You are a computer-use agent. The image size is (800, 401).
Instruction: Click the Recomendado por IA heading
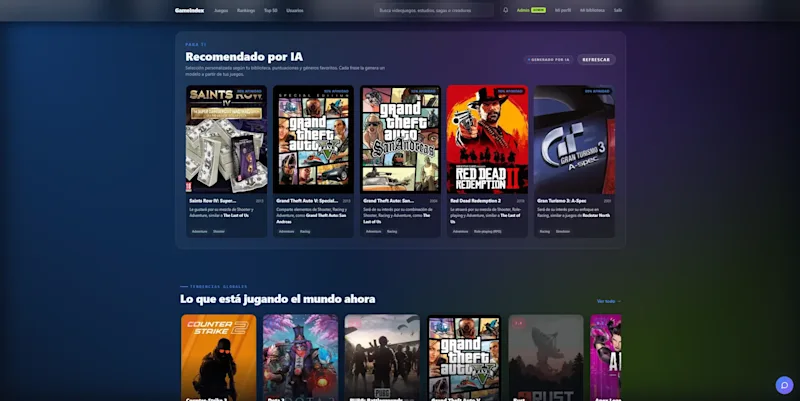244,57
